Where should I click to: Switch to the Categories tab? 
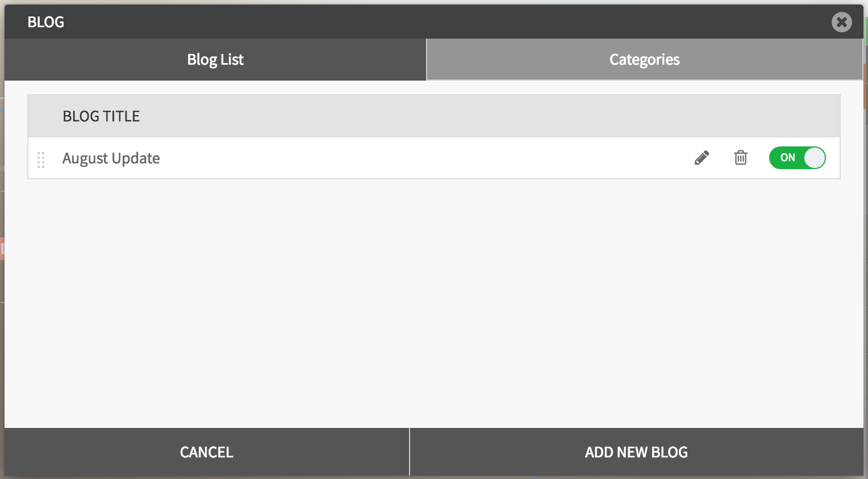click(644, 60)
